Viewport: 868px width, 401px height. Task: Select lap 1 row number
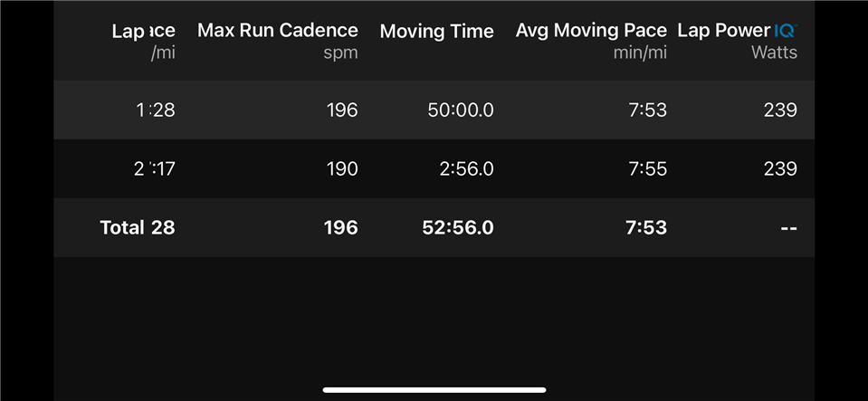click(140, 110)
